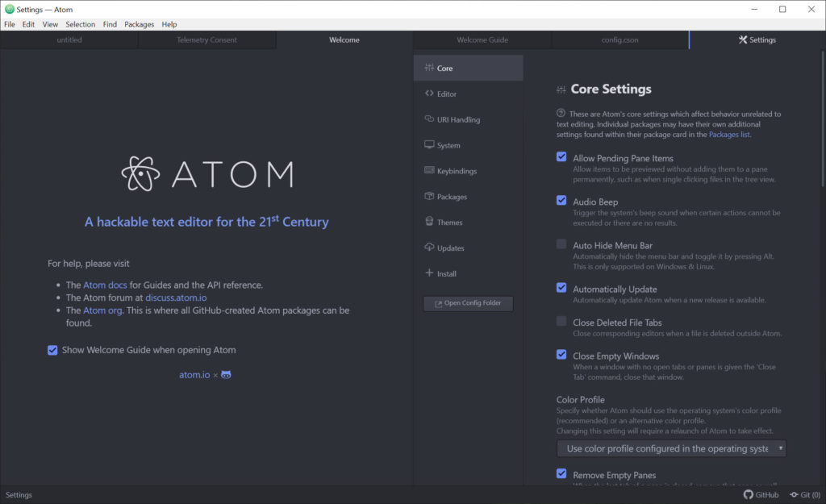Toggle Remove Empty Panes checkbox

coord(561,473)
